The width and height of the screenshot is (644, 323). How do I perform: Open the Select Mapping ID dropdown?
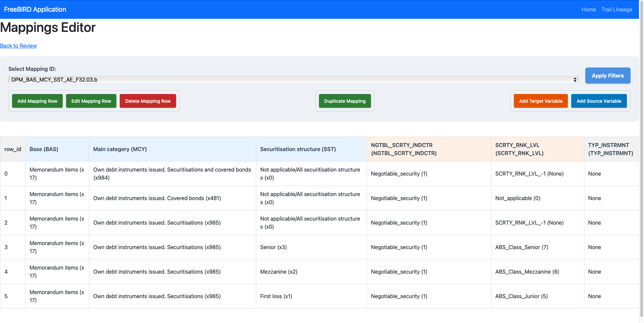point(293,80)
